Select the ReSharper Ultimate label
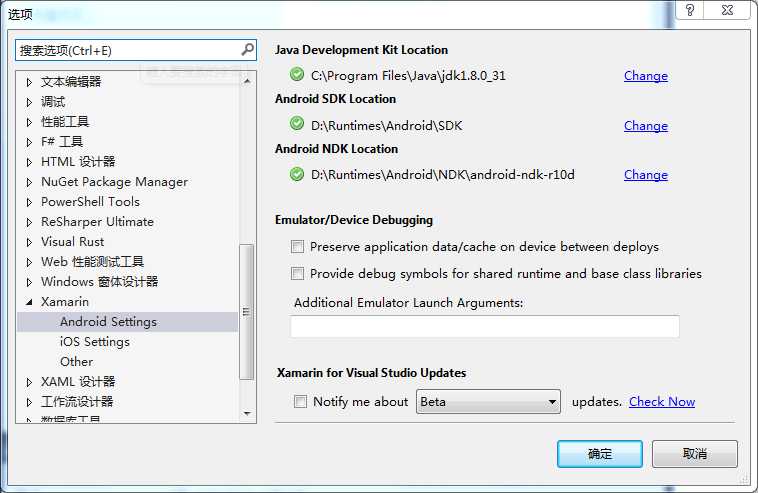Screen dimensions: 758x493 [97, 222]
